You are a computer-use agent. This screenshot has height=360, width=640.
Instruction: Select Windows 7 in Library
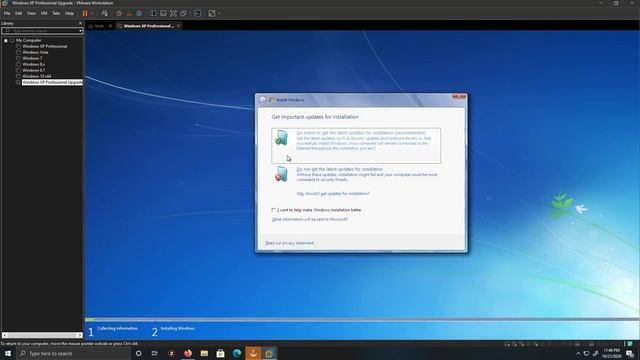pyautogui.click(x=32, y=58)
